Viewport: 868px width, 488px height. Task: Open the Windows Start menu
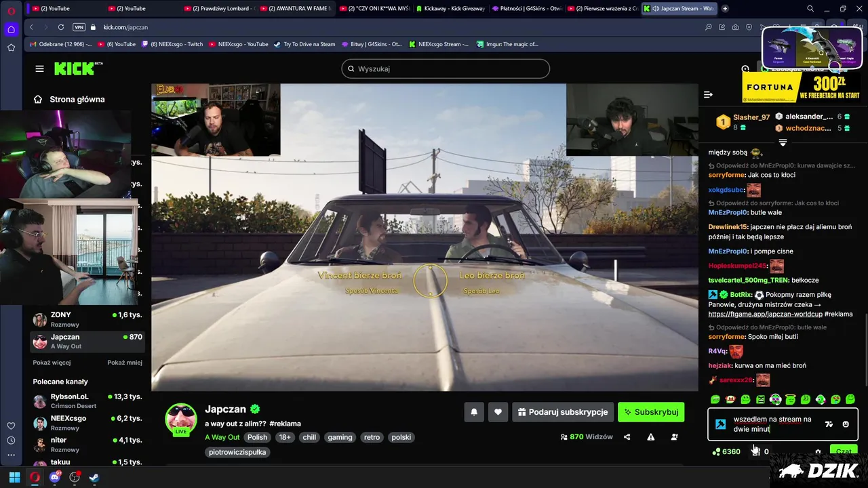tap(14, 477)
